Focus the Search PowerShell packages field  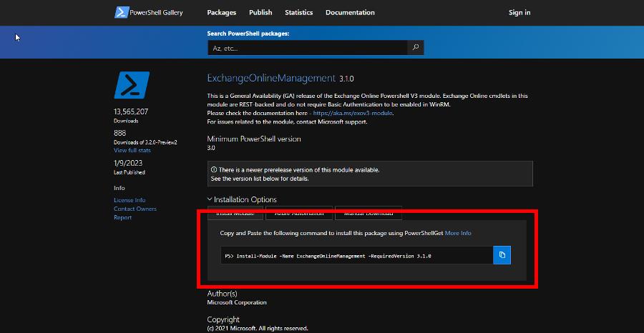tap(307, 48)
